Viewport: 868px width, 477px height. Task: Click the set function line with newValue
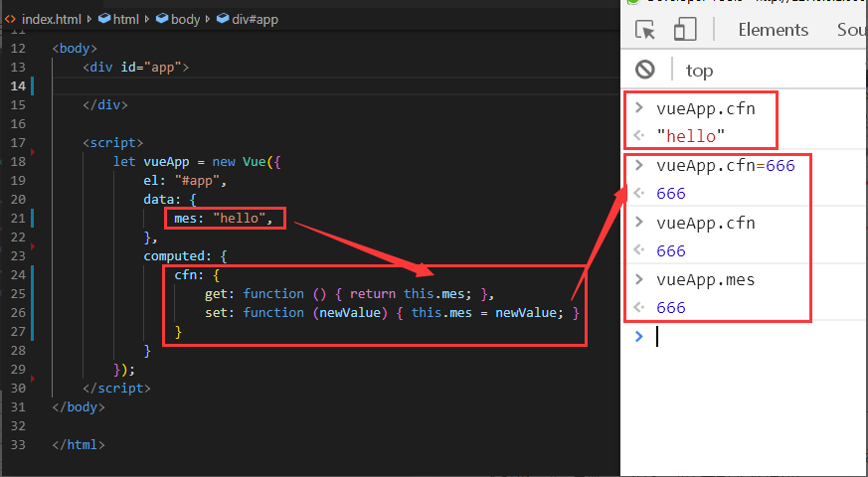click(392, 313)
